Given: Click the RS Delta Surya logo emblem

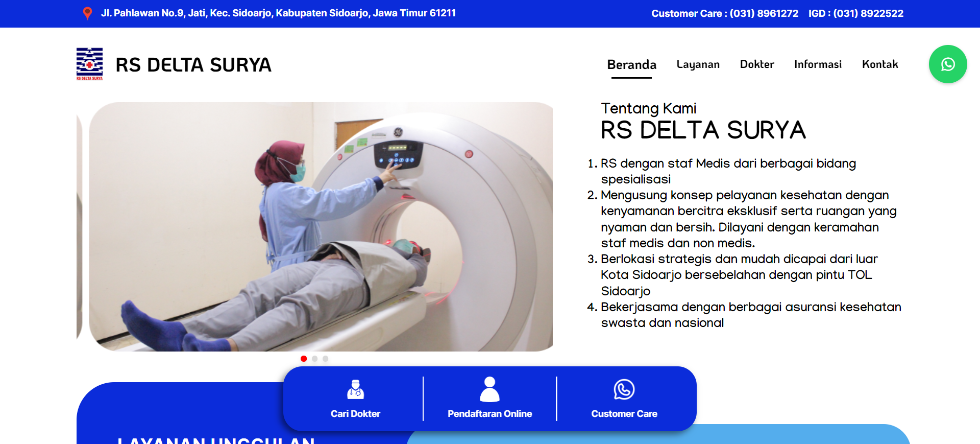Looking at the screenshot, I should click(x=89, y=64).
